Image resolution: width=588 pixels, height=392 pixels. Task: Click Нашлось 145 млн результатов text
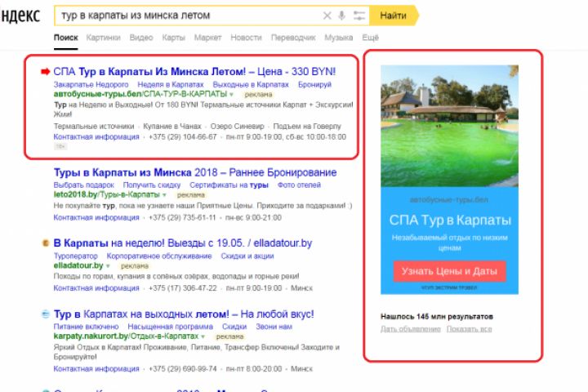(436, 317)
